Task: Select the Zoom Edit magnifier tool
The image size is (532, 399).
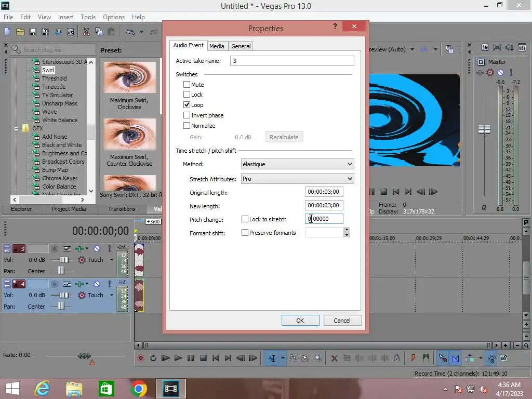Action: (x=317, y=358)
